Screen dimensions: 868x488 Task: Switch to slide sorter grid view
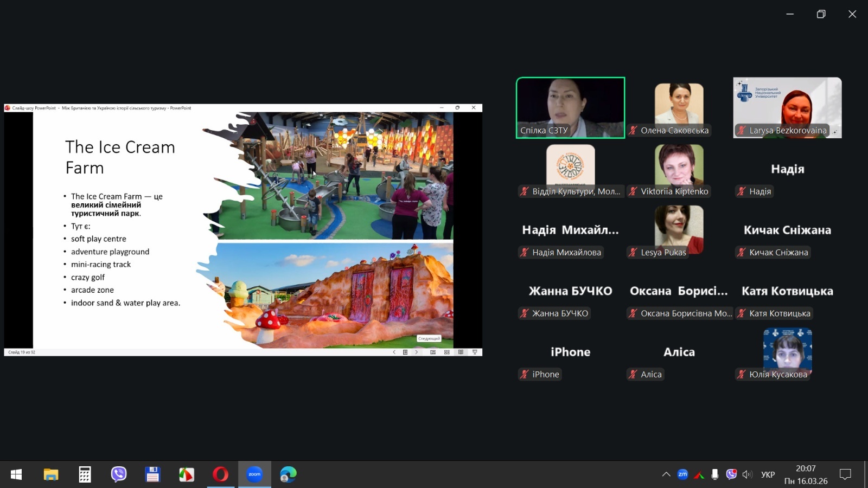pos(447,352)
